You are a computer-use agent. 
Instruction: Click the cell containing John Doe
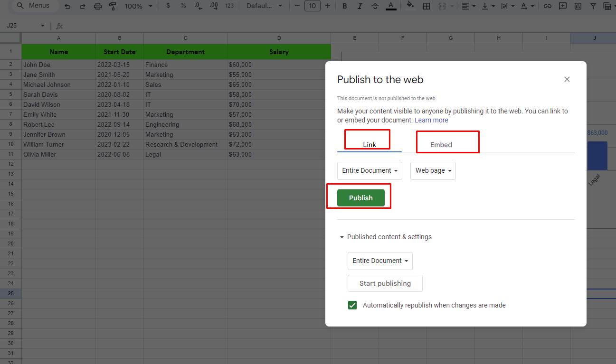coord(59,65)
